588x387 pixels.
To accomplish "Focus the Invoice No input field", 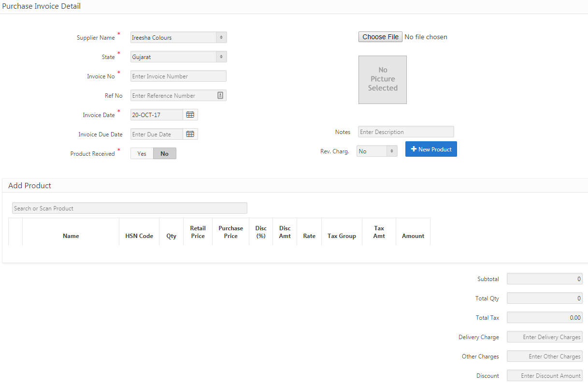I will [178, 76].
